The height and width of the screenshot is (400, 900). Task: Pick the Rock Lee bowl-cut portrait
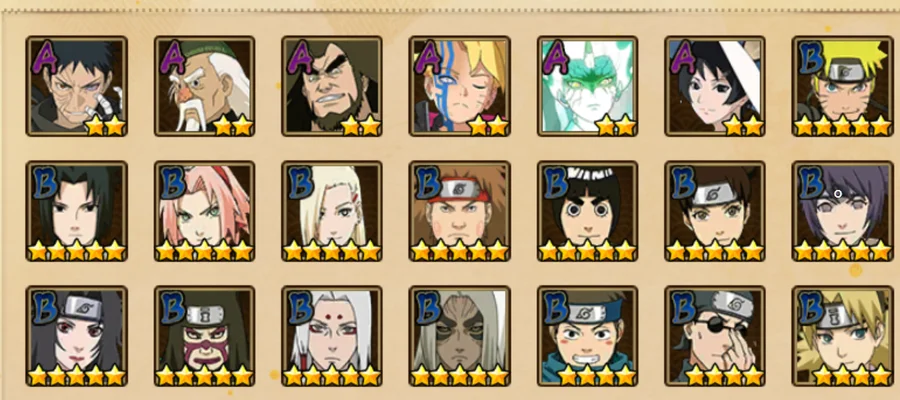588,211
